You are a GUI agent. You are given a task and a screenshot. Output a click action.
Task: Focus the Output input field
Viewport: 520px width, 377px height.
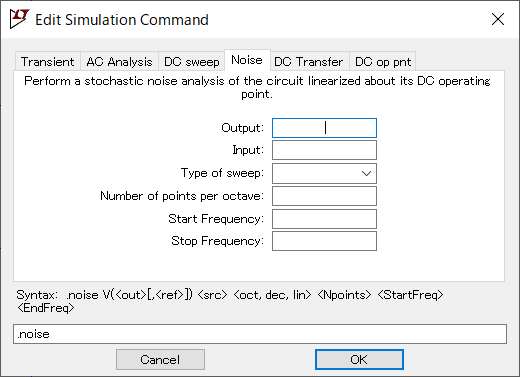(324, 128)
